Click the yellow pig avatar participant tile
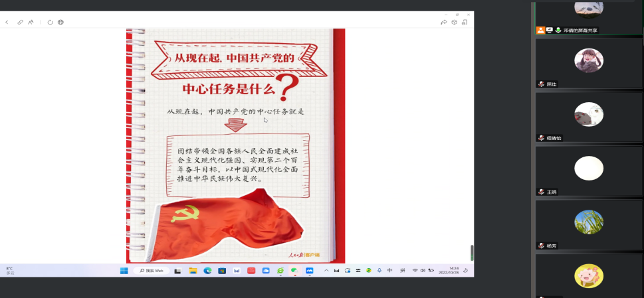Image resolution: width=644 pixels, height=298 pixels. click(589, 276)
